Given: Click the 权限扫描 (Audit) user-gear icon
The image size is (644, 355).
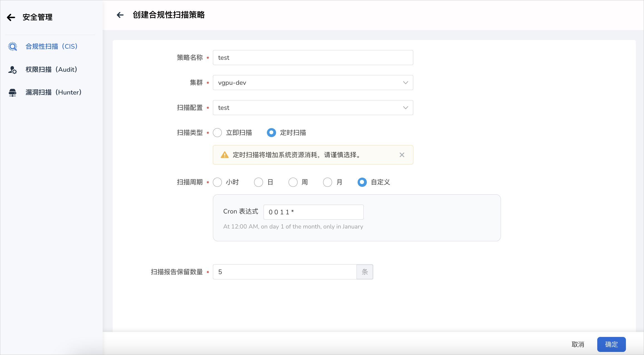Looking at the screenshot, I should click(13, 69).
